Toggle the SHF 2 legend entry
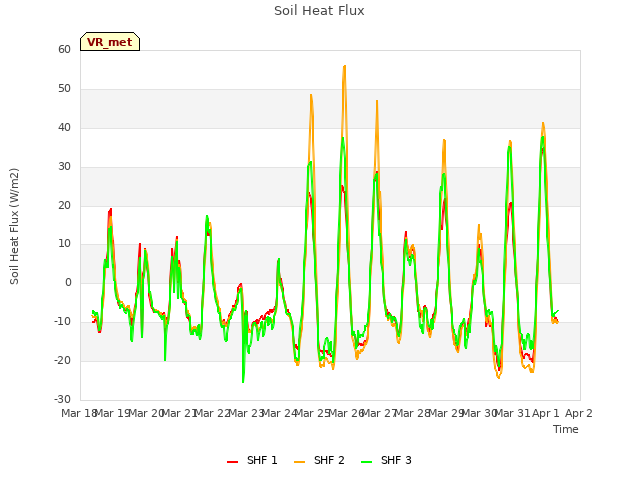Screen dimensions: 640x480 (319, 460)
